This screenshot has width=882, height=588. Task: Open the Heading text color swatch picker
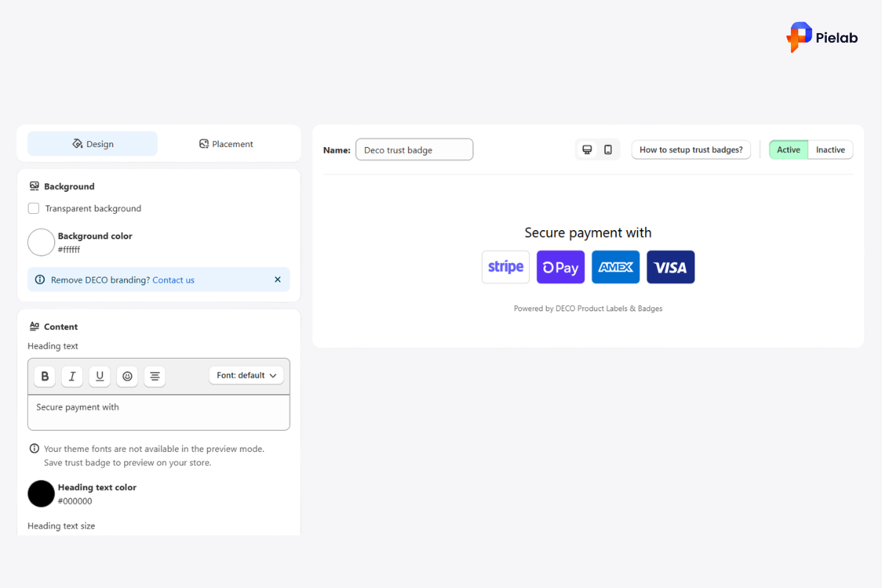pyautogui.click(x=41, y=494)
